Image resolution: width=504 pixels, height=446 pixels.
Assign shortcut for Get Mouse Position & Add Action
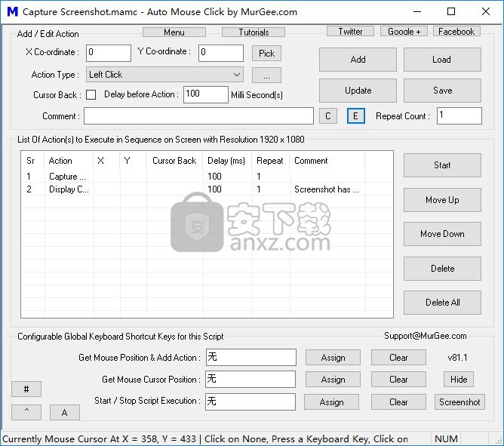tap(333, 358)
